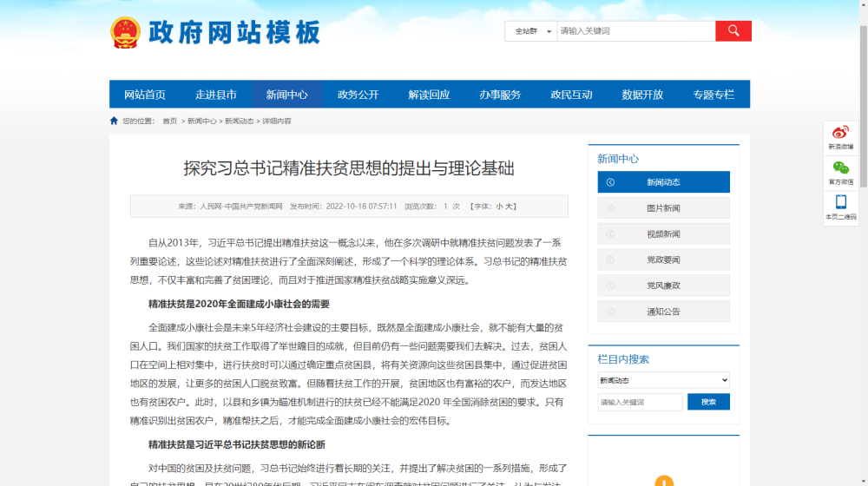Focus the top keyword search field

click(635, 31)
